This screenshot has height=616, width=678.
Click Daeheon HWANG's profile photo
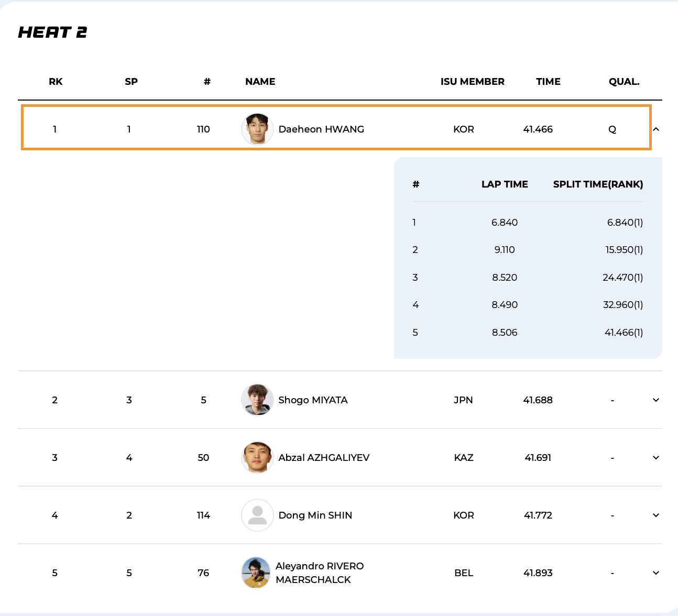point(257,129)
